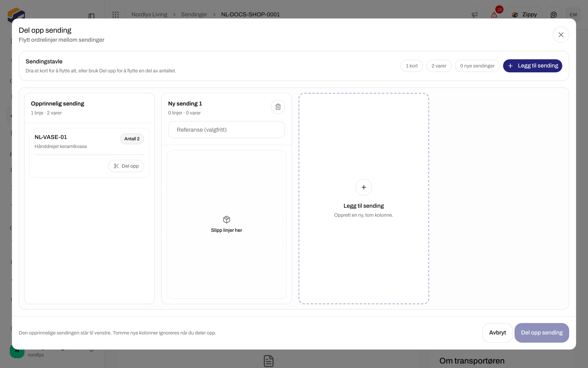The width and height of the screenshot is (588, 368).
Task: Go to Sendinger breadcrumb
Action: pyautogui.click(x=194, y=15)
